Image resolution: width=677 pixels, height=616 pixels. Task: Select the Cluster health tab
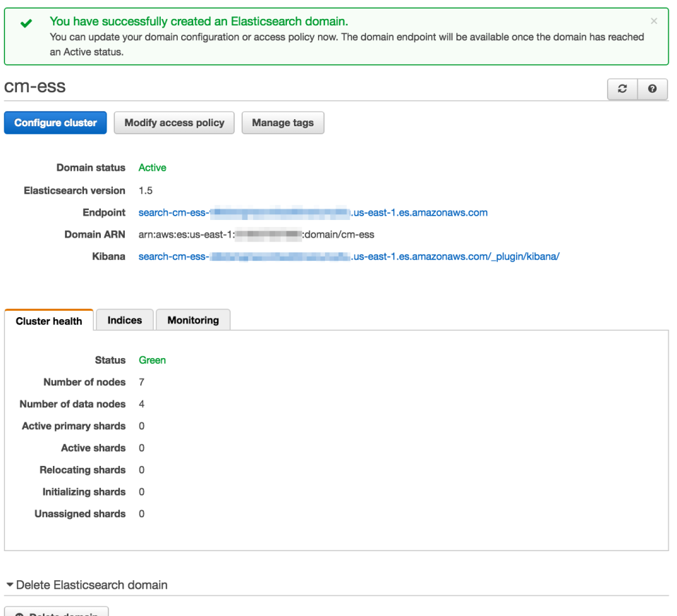tap(49, 321)
